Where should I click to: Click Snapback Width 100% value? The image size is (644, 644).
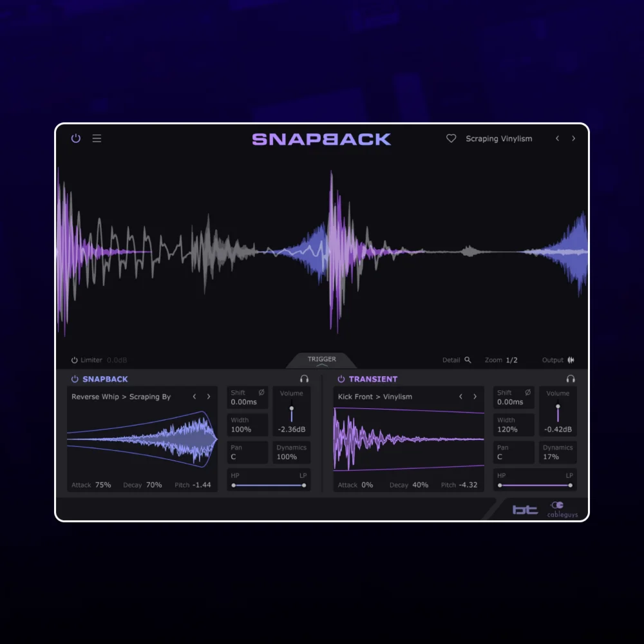pos(241,430)
